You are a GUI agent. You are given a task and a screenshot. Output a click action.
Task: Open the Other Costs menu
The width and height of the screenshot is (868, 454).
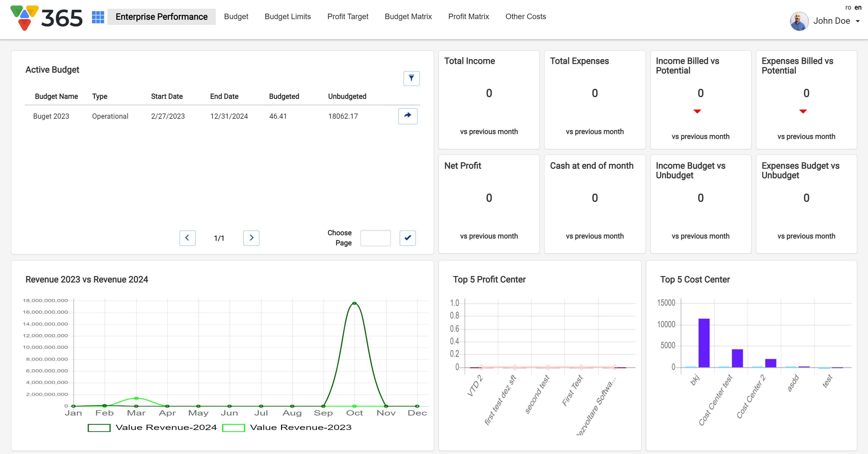click(525, 16)
